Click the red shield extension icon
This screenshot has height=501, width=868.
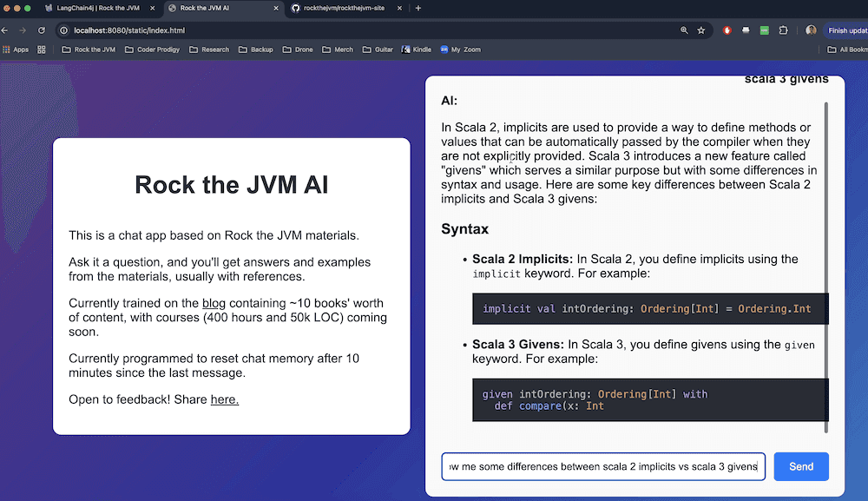727,30
